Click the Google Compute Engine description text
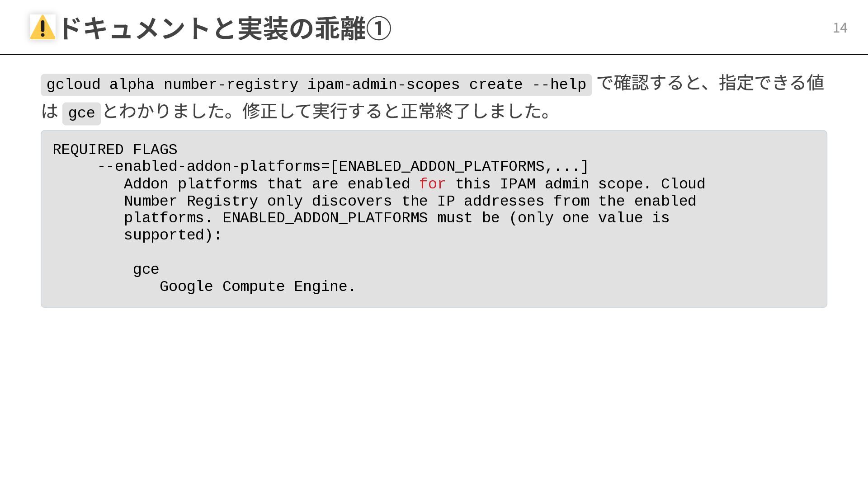The height and width of the screenshot is (488, 868). pos(258,286)
